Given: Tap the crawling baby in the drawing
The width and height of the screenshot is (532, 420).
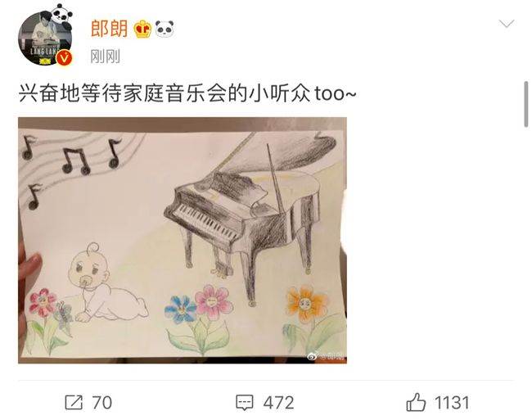Looking at the screenshot, I should click(x=107, y=284).
